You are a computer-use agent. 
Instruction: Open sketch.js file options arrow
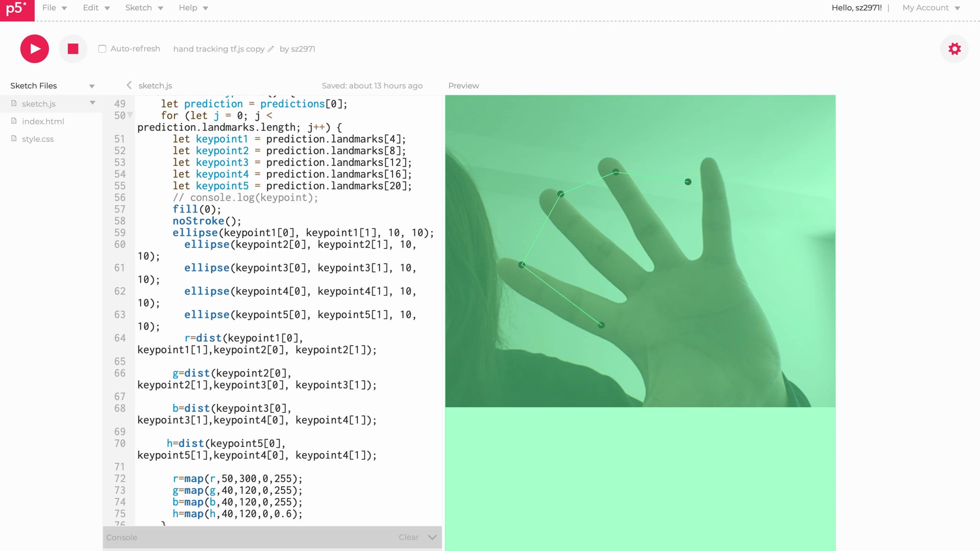pos(92,103)
